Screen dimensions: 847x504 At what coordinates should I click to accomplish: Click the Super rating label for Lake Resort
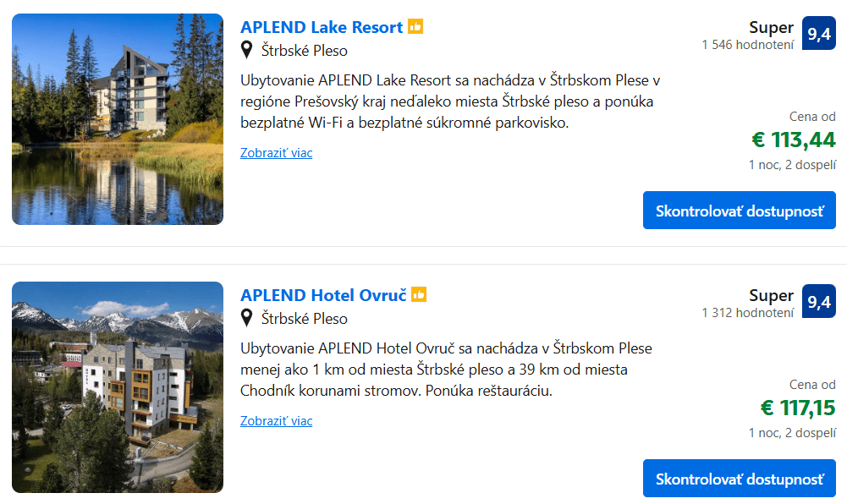(x=771, y=27)
